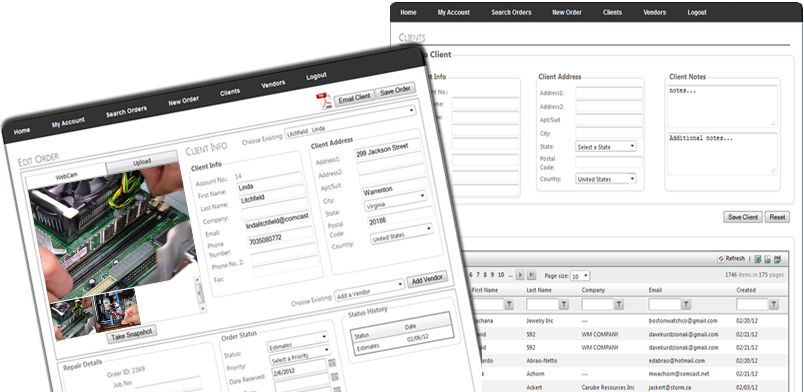Jump to last page in Clients grid pager
The width and height of the screenshot is (804, 392).
tap(531, 276)
